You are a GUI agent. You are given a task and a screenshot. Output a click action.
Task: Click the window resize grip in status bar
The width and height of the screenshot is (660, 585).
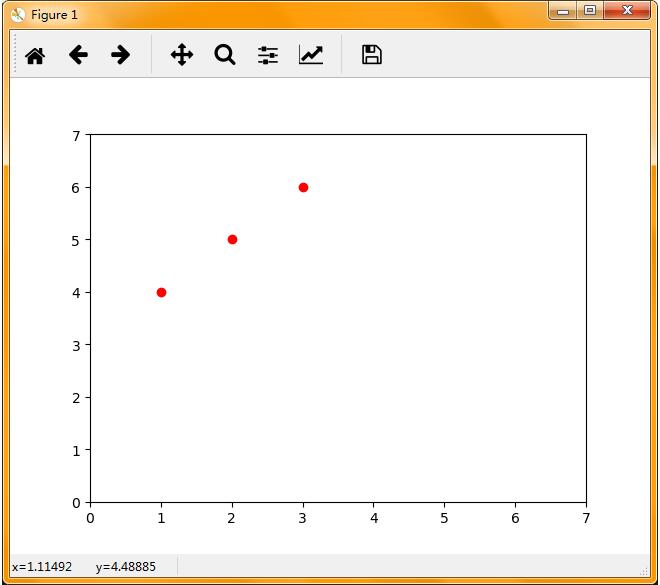coord(644,571)
